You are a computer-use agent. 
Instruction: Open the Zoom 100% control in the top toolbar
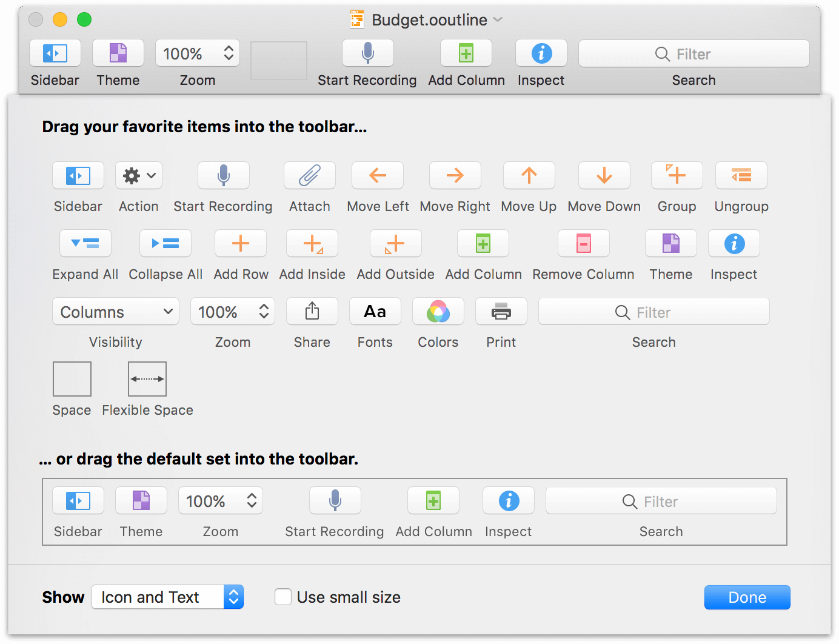pyautogui.click(x=198, y=53)
